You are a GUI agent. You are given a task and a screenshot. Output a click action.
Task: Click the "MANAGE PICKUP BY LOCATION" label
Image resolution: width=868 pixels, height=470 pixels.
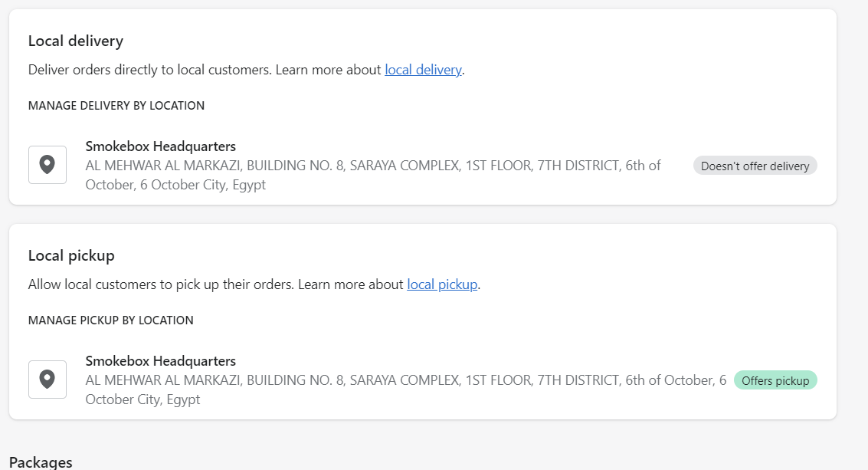click(111, 320)
